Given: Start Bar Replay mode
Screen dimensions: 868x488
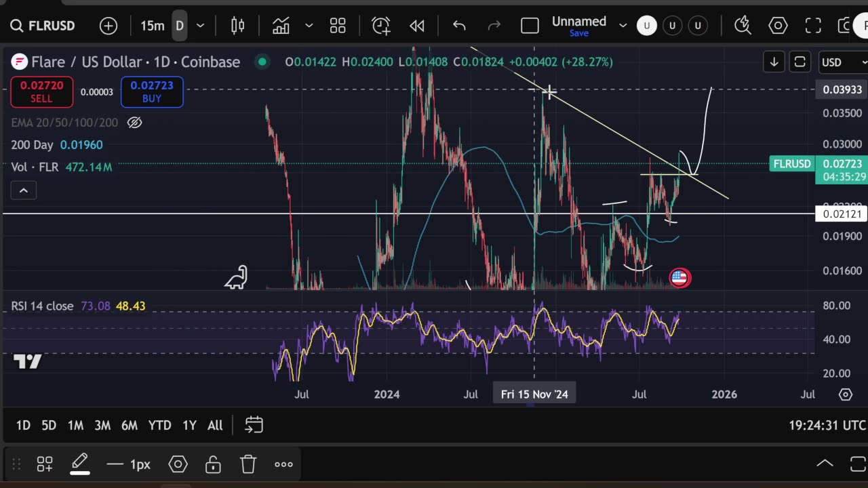Looking at the screenshot, I should [417, 26].
